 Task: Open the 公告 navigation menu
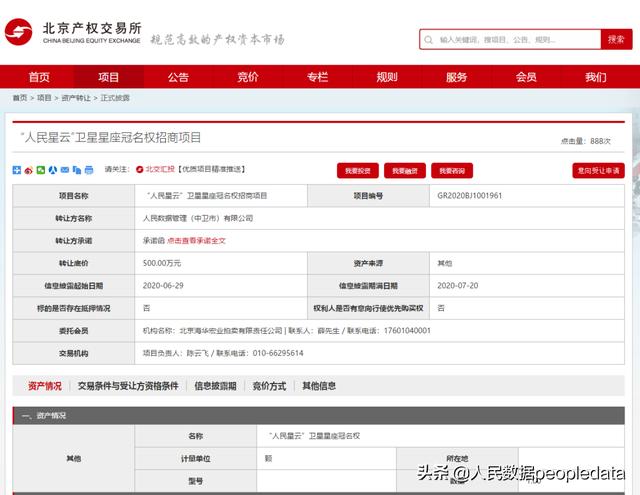[178, 77]
